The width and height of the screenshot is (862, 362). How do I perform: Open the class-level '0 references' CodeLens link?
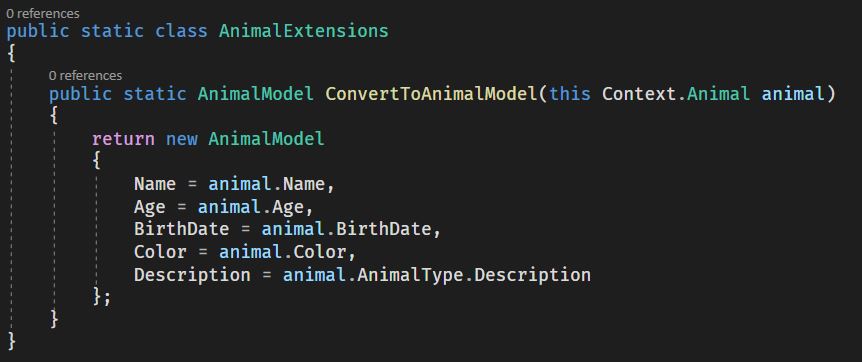coord(43,13)
